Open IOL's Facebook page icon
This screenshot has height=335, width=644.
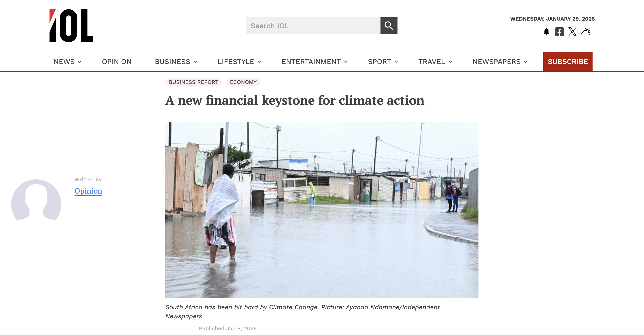[x=559, y=32]
